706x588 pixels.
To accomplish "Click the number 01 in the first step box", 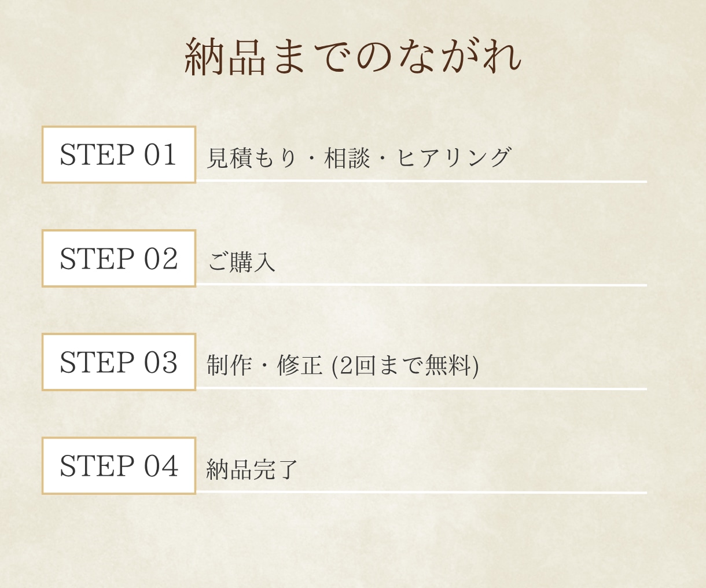I will [160, 155].
